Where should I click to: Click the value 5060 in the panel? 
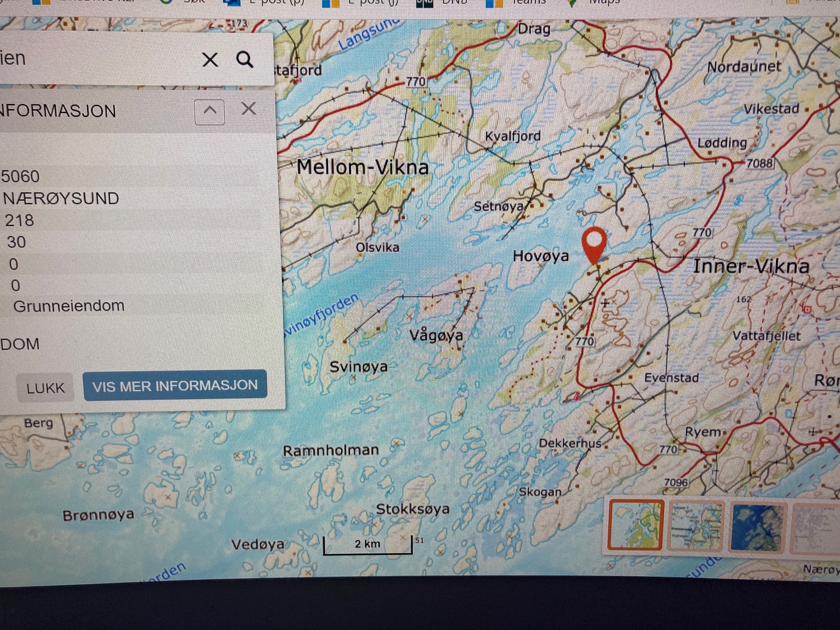[20, 176]
